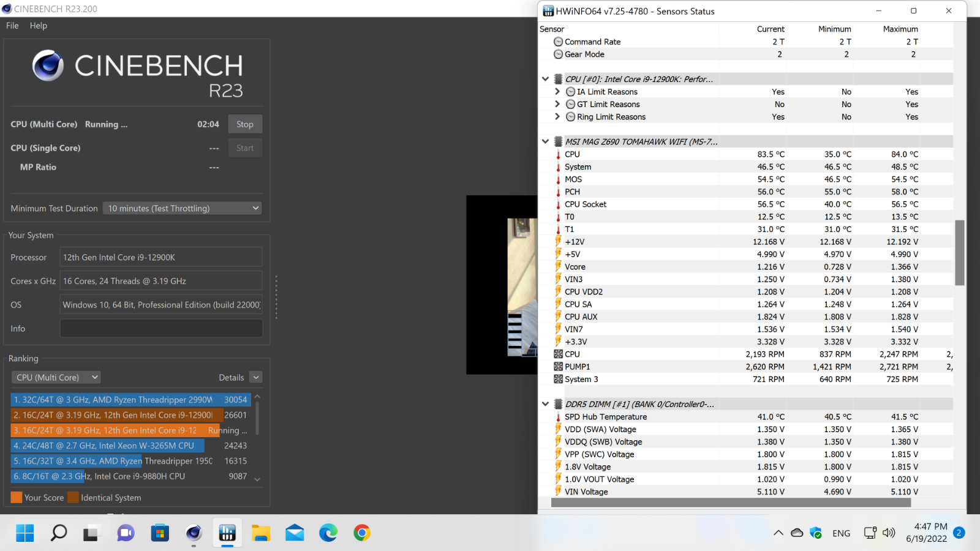Image resolution: width=980 pixels, height=551 pixels.
Task: Click the PCH thermometer icon
Action: point(558,192)
